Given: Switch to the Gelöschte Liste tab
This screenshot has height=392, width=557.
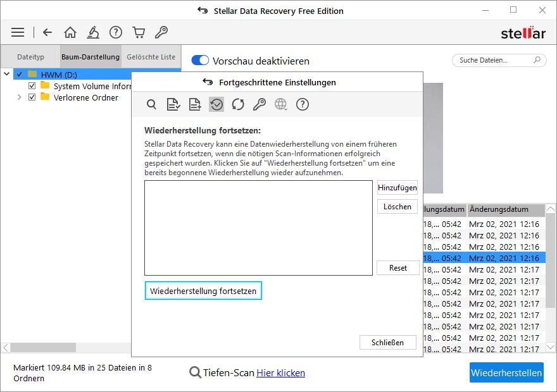Looking at the screenshot, I should click(151, 57).
